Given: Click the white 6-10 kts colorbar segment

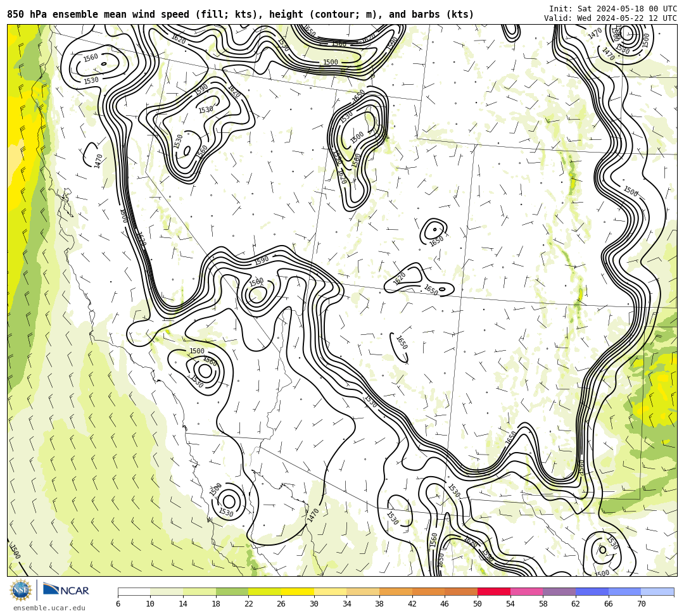Looking at the screenshot, I should pyautogui.click(x=134, y=591).
